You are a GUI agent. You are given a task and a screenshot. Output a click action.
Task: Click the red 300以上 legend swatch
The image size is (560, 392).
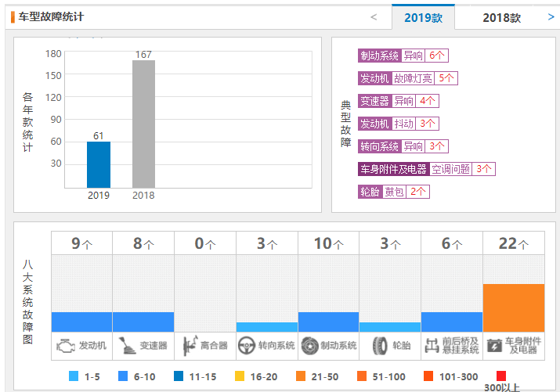pos(501,376)
